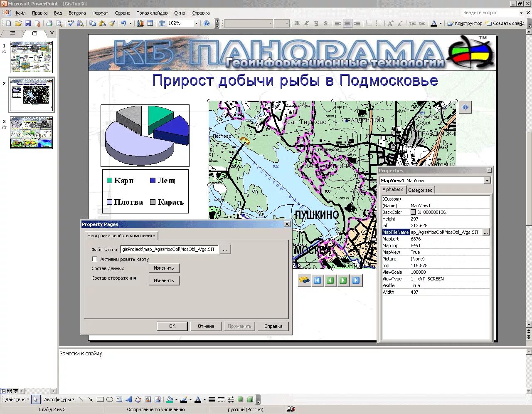Apply underline formatting (Ч)

(x=316, y=24)
